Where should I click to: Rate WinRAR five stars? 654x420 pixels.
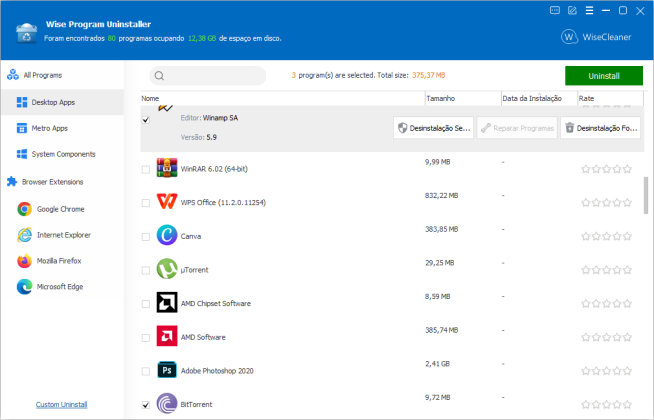(x=627, y=169)
